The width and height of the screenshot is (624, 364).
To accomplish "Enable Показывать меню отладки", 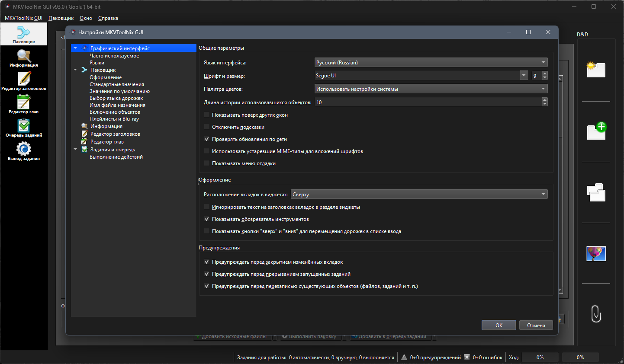I will [207, 163].
